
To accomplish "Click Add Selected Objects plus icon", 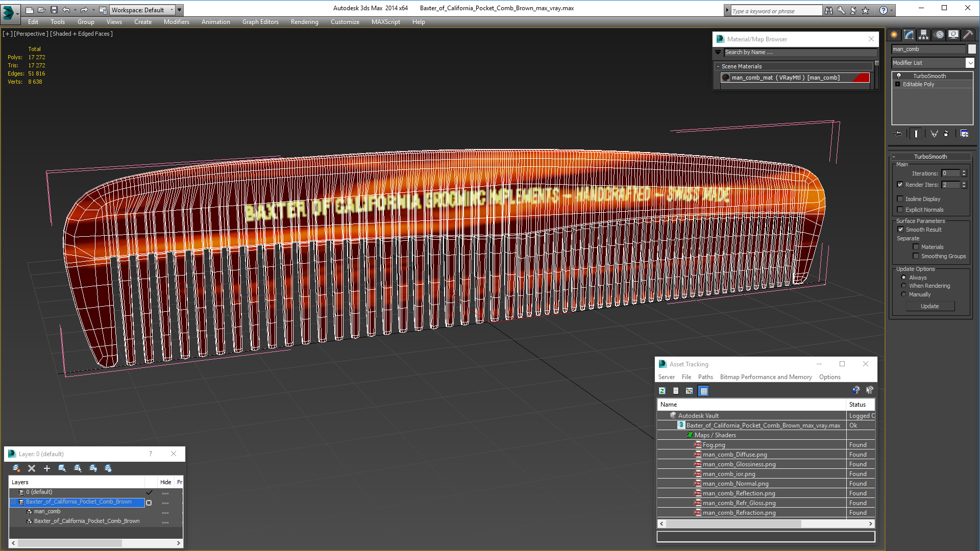I will [x=47, y=468].
